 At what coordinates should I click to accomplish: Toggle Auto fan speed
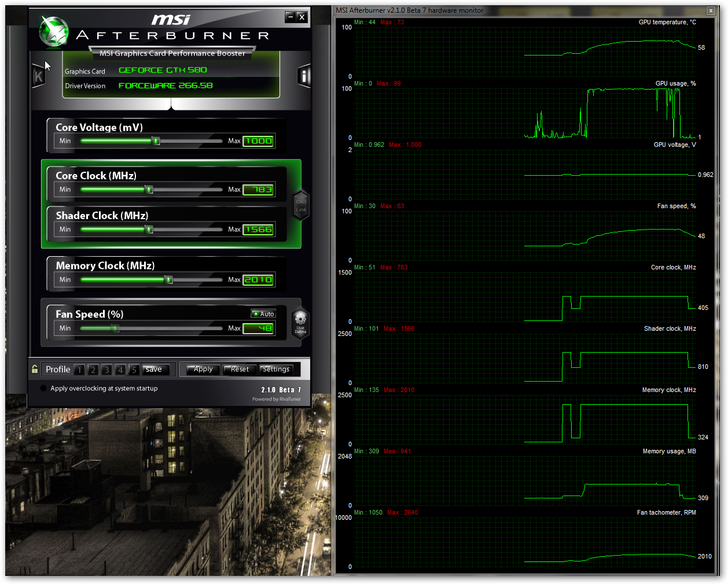pyautogui.click(x=263, y=314)
